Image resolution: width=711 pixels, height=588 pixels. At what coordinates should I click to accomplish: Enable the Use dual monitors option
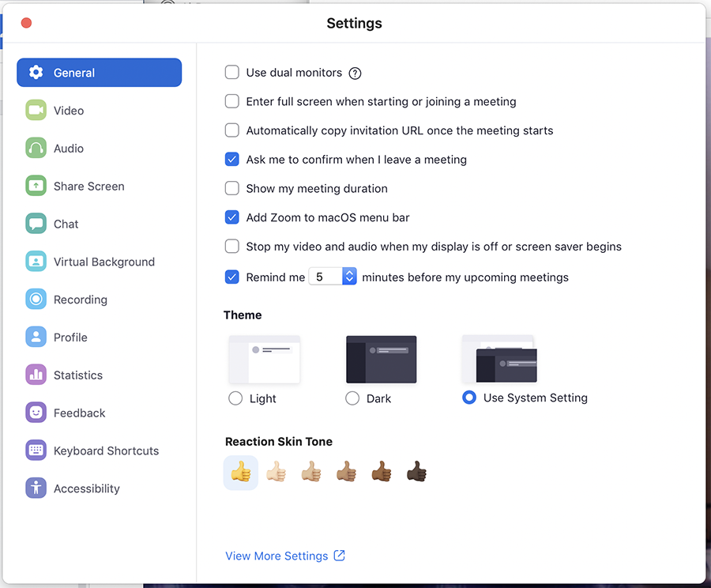[x=232, y=72]
